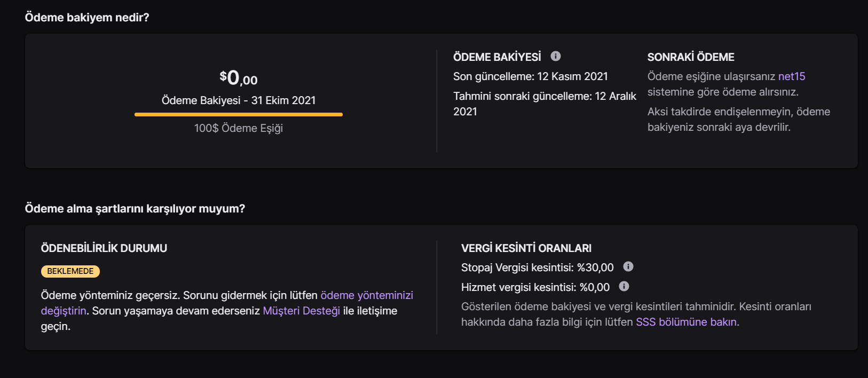Select the $0,00 balance amount

coord(239,78)
